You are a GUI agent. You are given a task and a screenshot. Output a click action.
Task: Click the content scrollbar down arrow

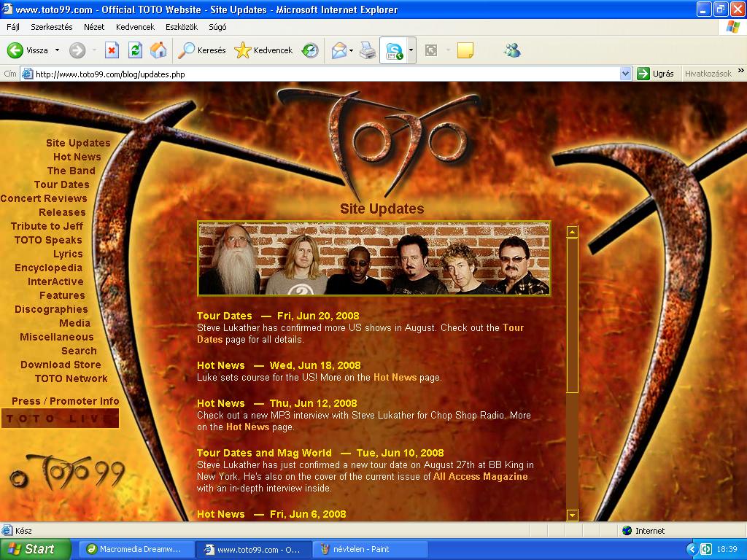[572, 515]
